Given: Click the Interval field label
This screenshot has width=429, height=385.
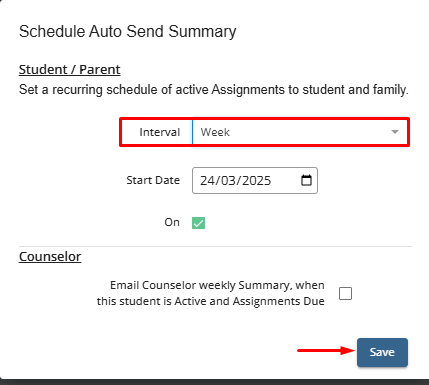Looking at the screenshot, I should (160, 132).
